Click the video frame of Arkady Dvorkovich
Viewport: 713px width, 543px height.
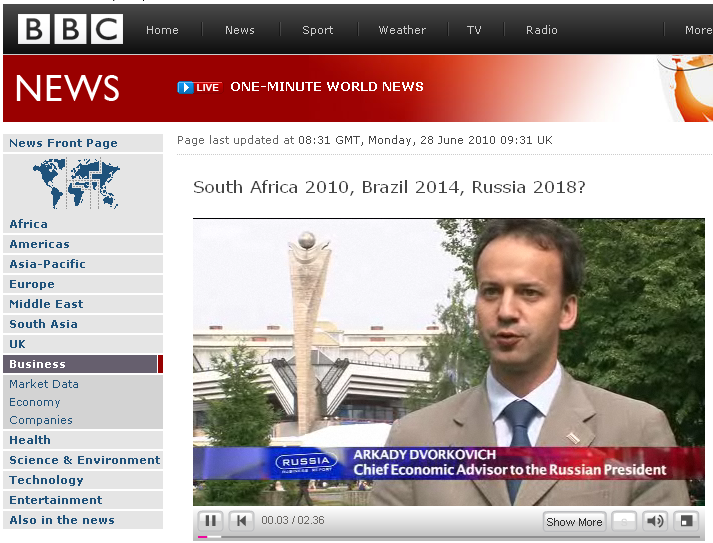click(x=448, y=340)
